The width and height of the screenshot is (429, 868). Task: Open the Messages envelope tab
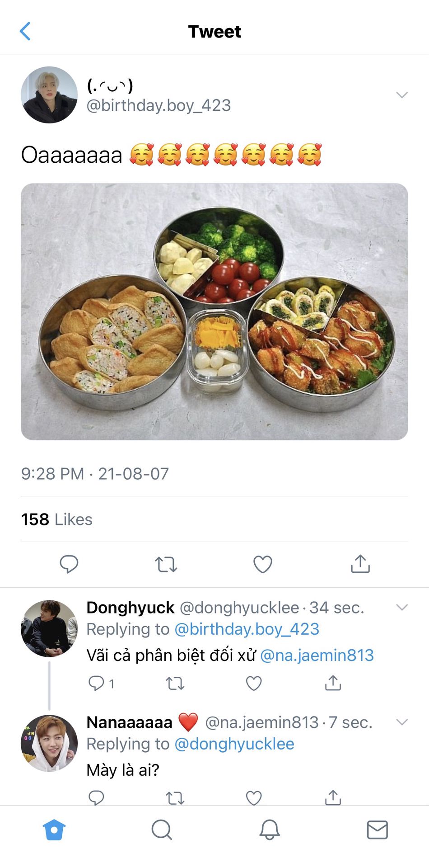(x=377, y=830)
